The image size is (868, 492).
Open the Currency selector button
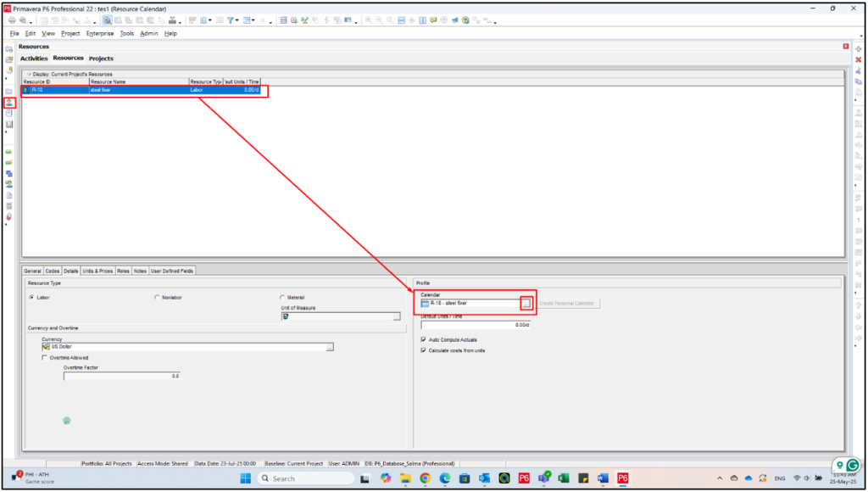[x=330, y=346]
